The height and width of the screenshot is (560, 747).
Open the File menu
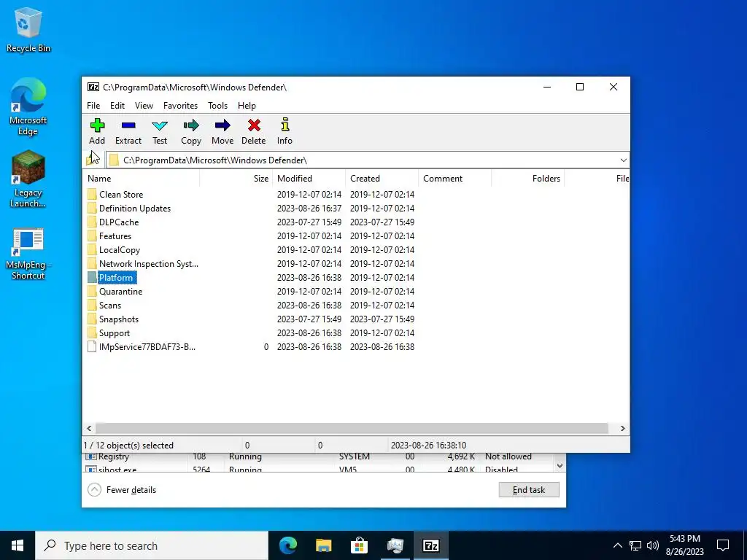point(93,106)
